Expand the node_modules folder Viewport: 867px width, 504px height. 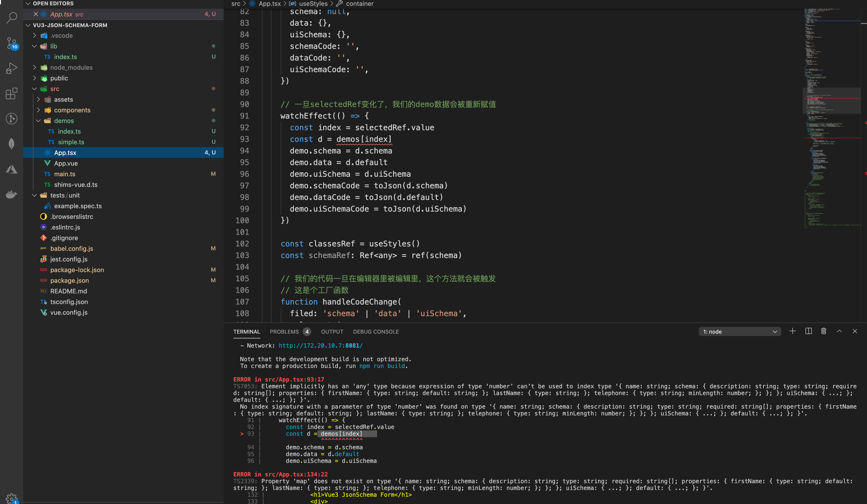tap(71, 68)
